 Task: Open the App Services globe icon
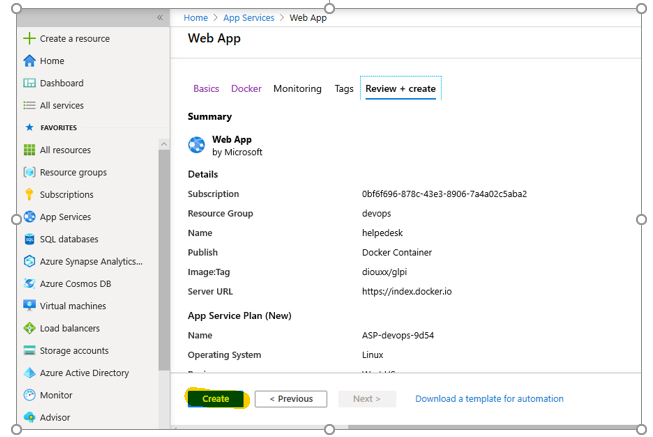29,217
